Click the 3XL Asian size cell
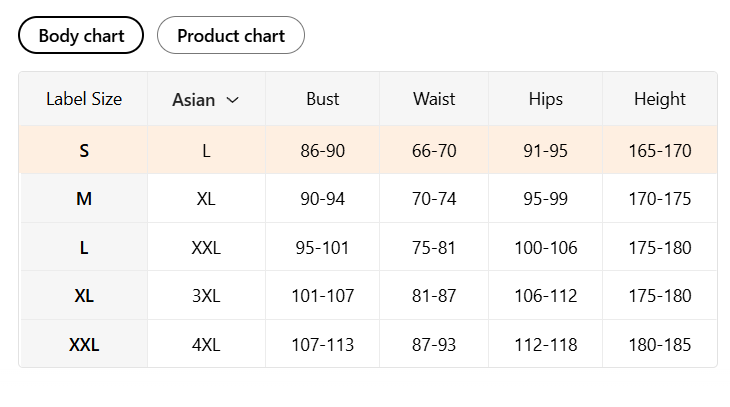Screen dimensions: 730x407 pos(206,296)
